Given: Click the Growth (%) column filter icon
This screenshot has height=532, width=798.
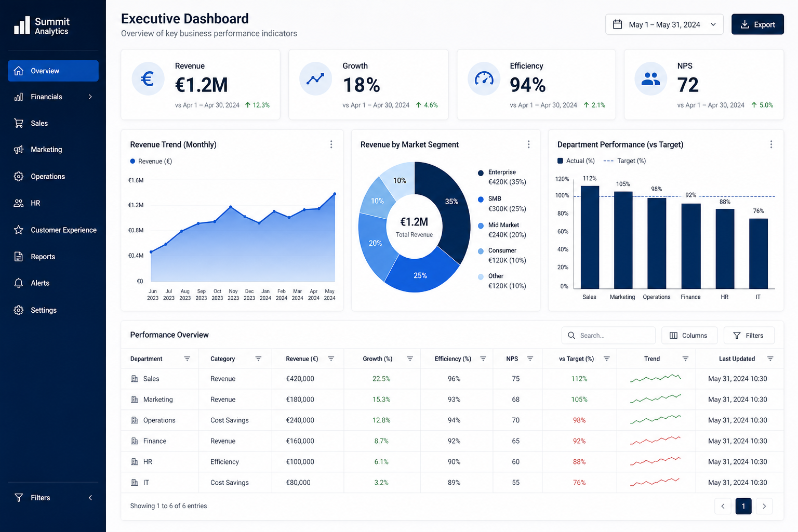Looking at the screenshot, I should point(410,359).
